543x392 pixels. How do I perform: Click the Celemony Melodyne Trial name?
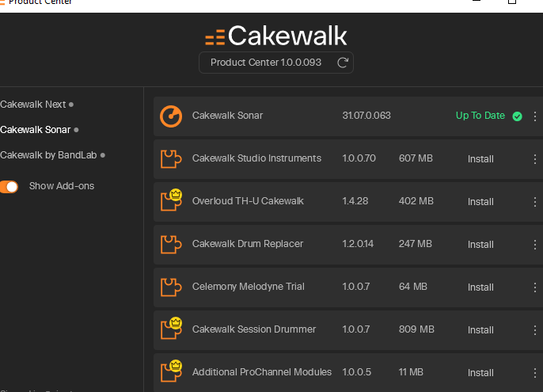click(x=249, y=287)
